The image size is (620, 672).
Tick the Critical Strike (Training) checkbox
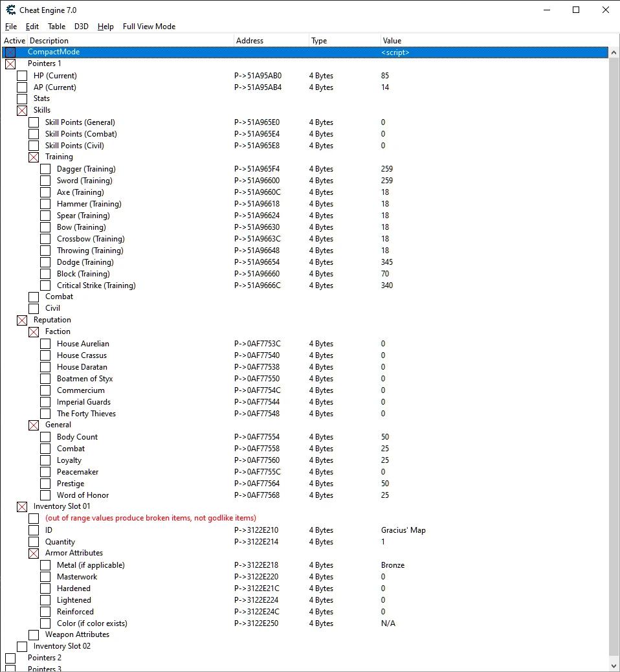click(45, 286)
